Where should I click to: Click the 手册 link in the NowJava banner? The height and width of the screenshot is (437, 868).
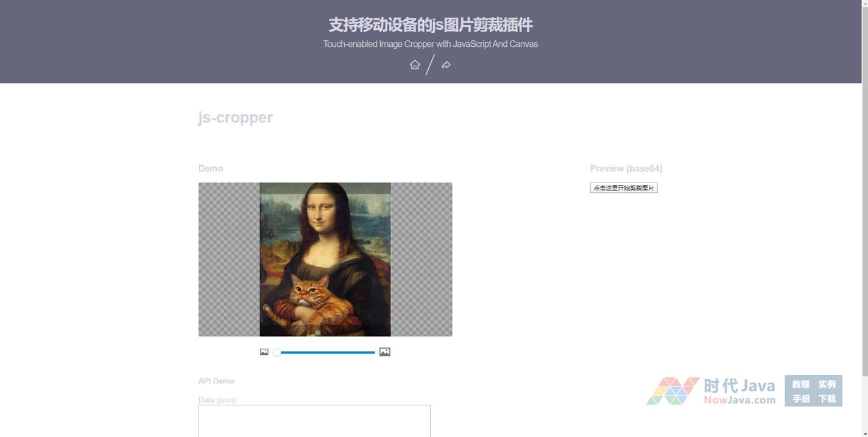tap(800, 399)
